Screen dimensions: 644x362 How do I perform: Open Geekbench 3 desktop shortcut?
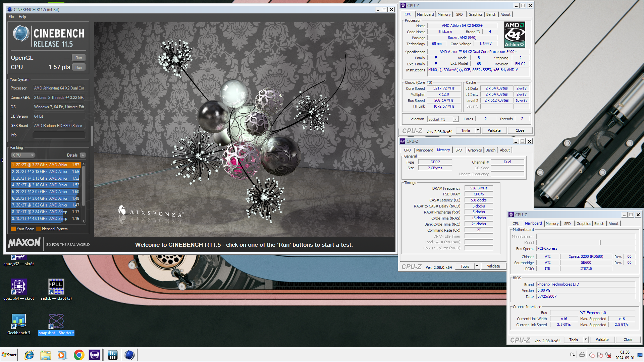tap(19, 324)
